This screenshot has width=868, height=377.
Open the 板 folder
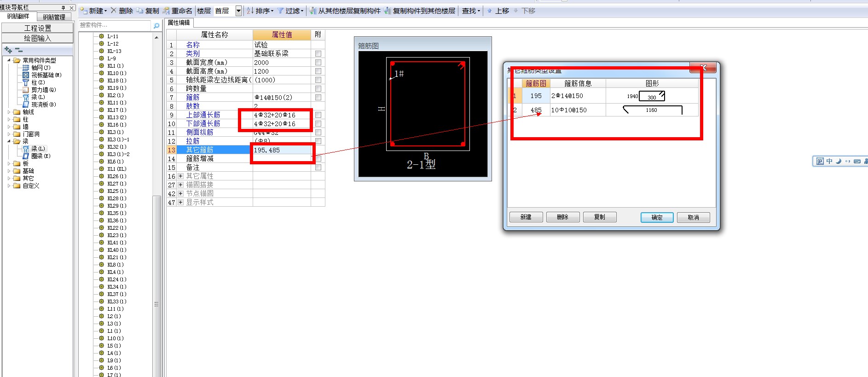[21, 163]
